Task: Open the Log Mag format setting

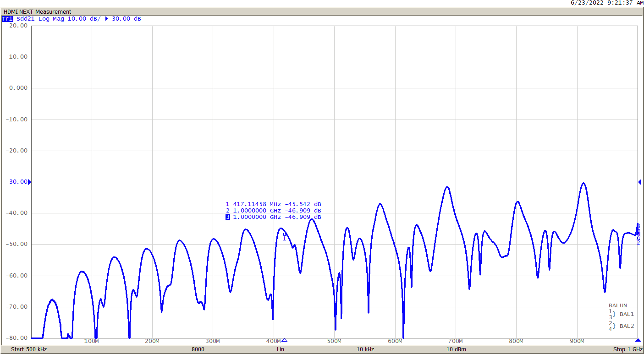Action: pyautogui.click(x=51, y=19)
